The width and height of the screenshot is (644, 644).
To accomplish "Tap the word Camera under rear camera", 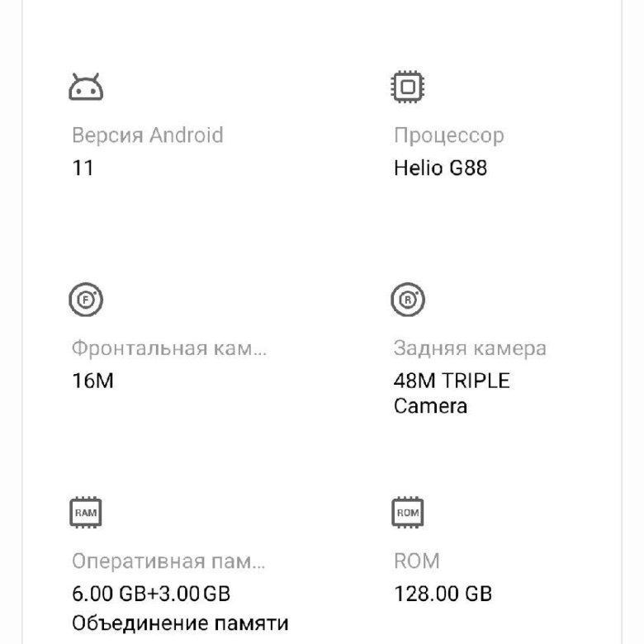I will tap(430, 406).
